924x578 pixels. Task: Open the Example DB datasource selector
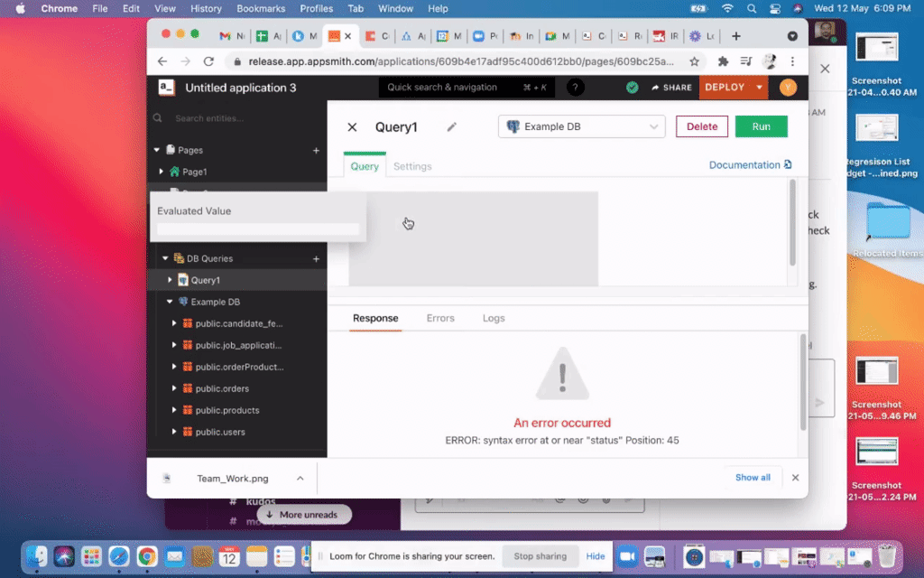(581, 126)
